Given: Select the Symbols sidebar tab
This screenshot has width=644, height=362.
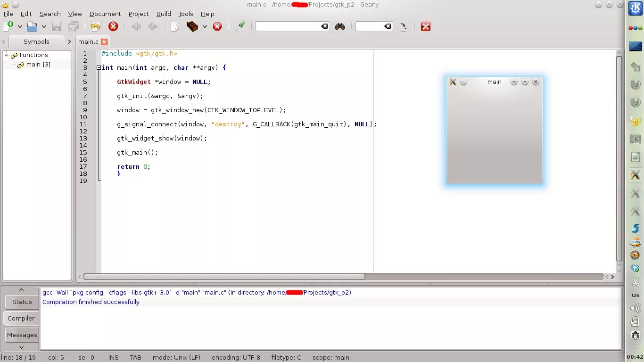Looking at the screenshot, I should tap(36, 41).
